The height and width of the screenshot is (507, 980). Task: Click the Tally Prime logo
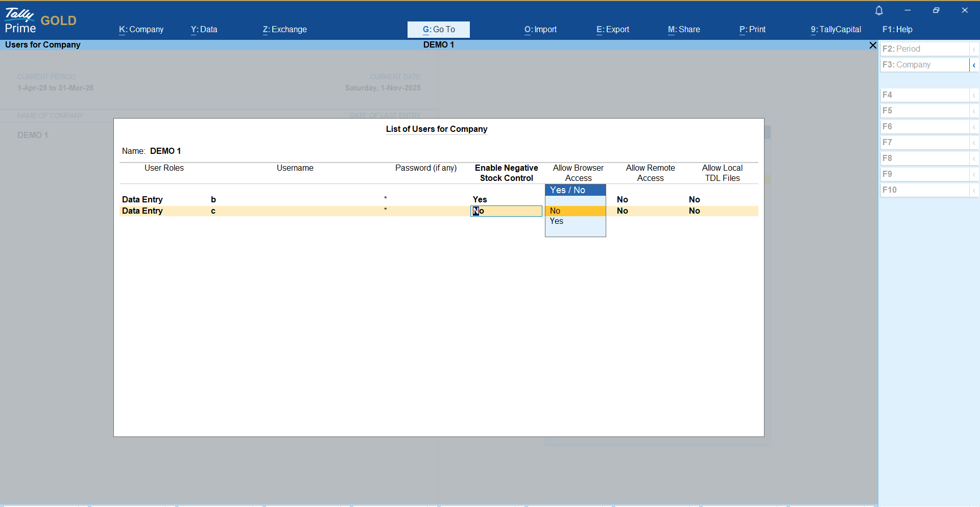coord(20,20)
